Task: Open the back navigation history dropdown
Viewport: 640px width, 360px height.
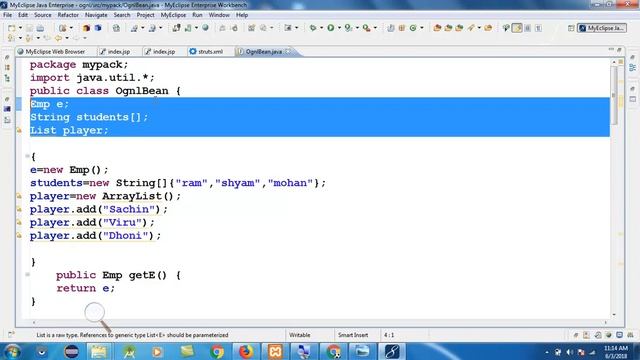Action: [x=67, y=38]
